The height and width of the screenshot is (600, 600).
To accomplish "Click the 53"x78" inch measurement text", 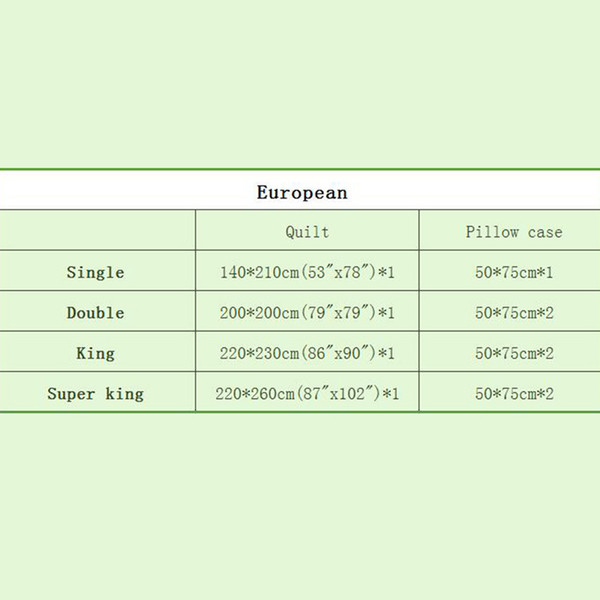I will (338, 272).
